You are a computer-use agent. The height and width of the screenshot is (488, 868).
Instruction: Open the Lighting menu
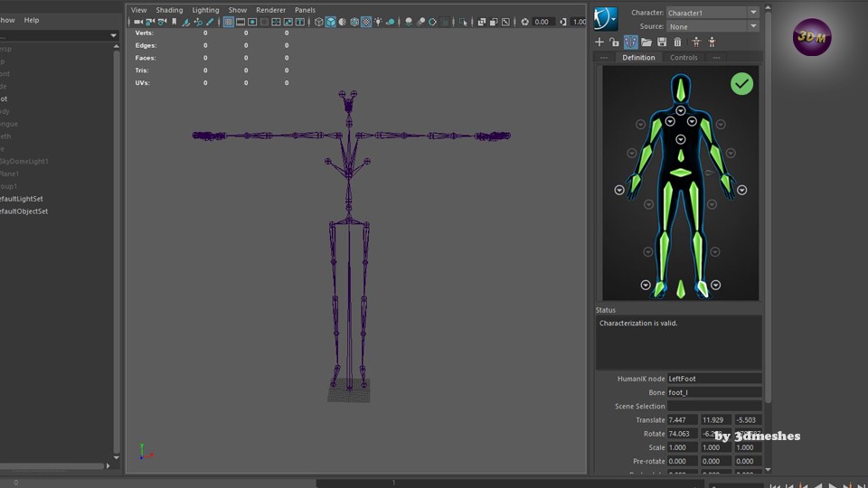(205, 10)
